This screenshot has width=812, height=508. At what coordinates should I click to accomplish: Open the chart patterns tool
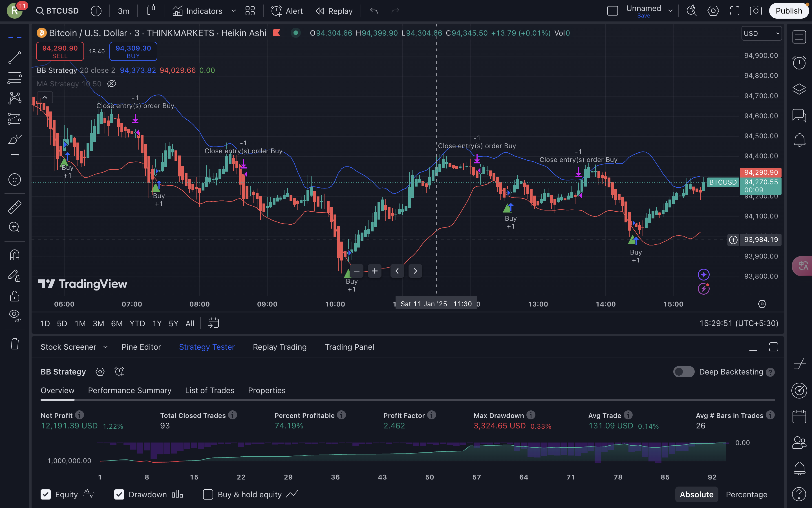(x=15, y=98)
